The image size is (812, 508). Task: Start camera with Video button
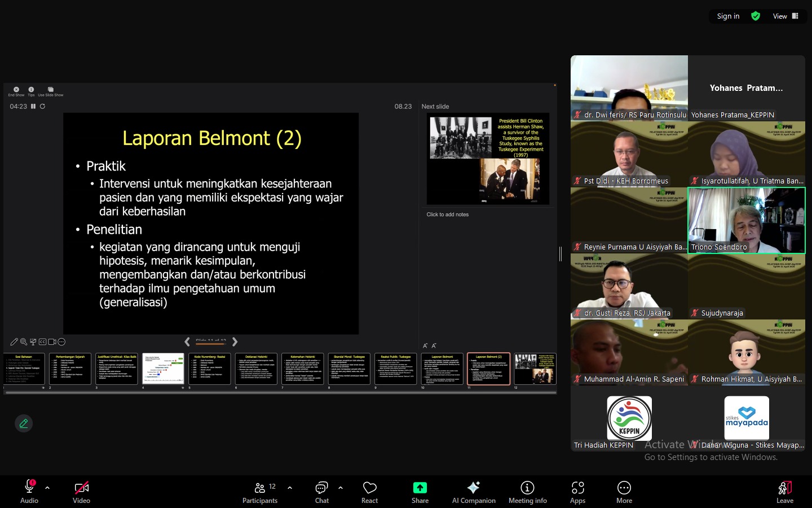point(81,491)
